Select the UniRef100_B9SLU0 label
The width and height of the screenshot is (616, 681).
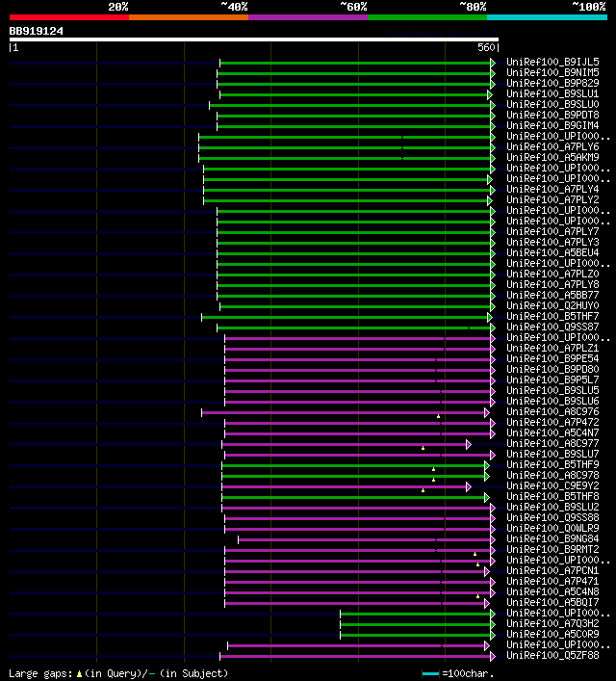(x=552, y=104)
